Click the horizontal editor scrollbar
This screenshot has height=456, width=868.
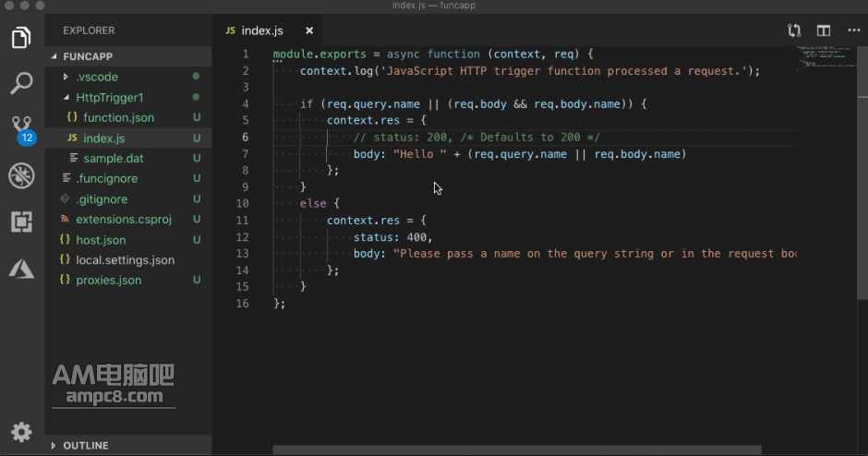517,450
